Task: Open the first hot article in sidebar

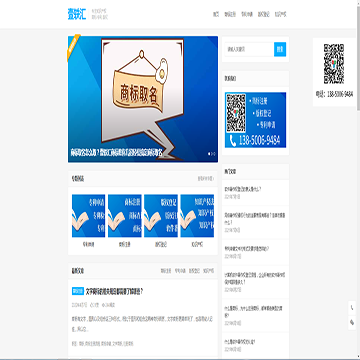Action: tap(243, 189)
